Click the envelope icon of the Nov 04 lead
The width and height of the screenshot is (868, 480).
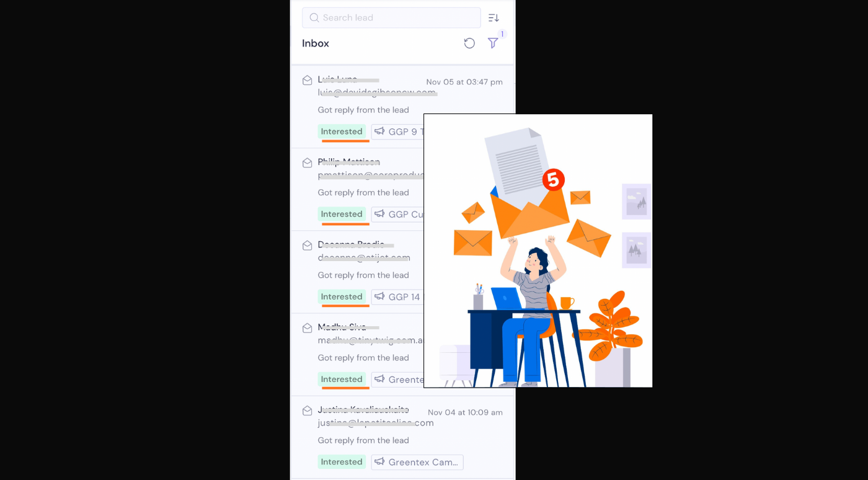point(307,411)
